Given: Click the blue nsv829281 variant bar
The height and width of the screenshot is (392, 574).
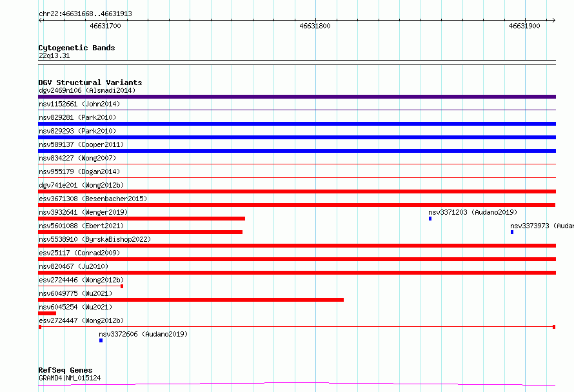Looking at the screenshot, I should [297, 124].
